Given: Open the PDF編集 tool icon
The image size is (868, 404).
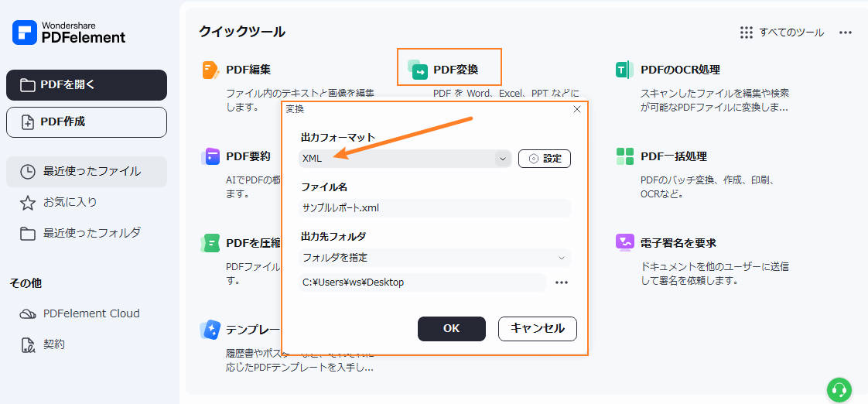Looking at the screenshot, I should click(210, 70).
